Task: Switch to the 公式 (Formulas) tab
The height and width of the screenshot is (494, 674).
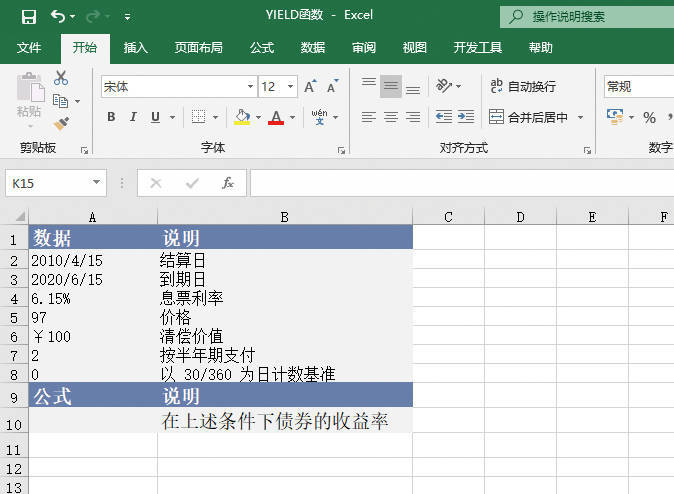Action: (262, 47)
